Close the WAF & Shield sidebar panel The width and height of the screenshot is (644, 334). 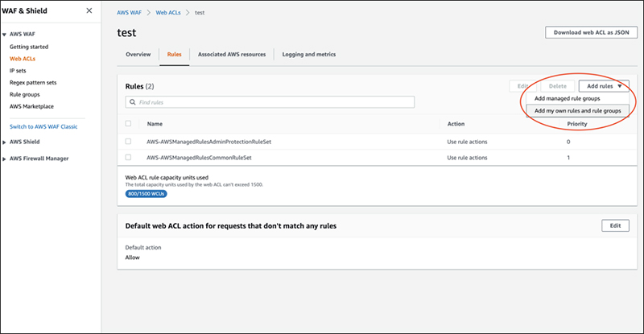[89, 11]
